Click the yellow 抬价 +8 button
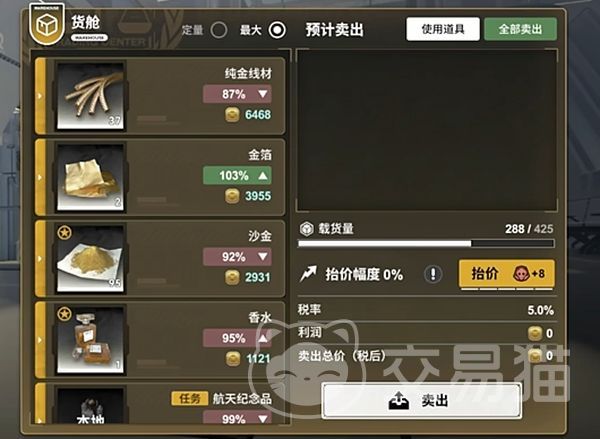 coord(507,274)
